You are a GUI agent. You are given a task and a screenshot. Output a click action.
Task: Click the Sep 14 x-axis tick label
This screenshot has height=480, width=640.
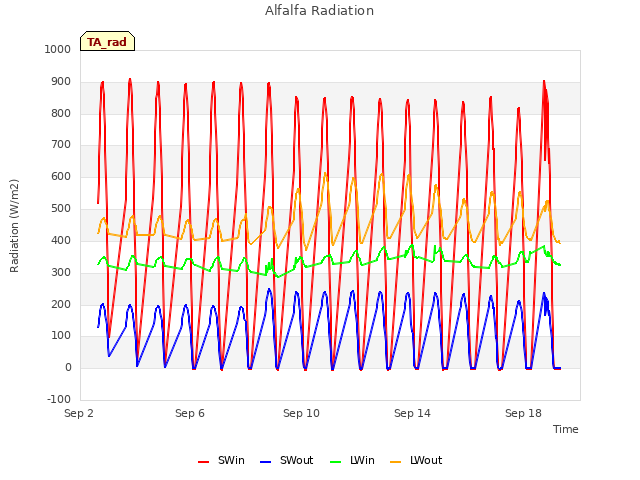(412, 413)
